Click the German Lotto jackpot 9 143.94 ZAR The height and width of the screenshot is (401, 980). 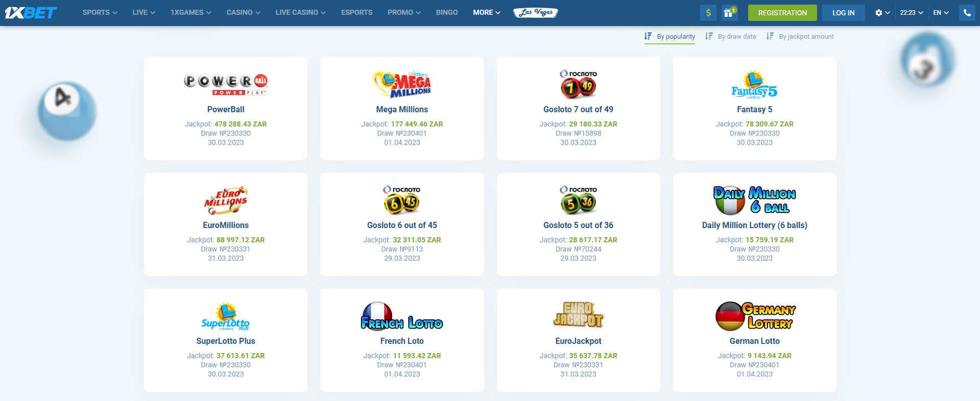[x=769, y=356]
